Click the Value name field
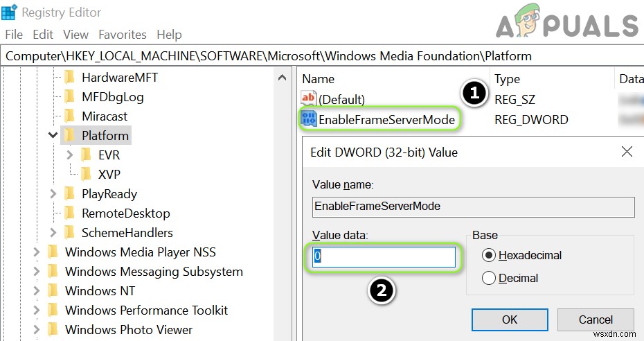The width and height of the screenshot is (644, 341). [x=473, y=207]
